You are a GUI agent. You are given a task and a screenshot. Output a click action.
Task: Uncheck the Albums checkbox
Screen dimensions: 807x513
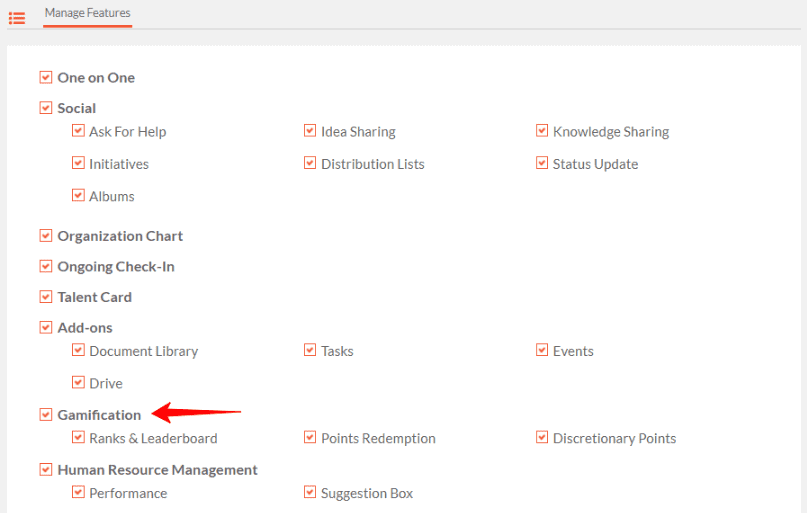[78, 195]
